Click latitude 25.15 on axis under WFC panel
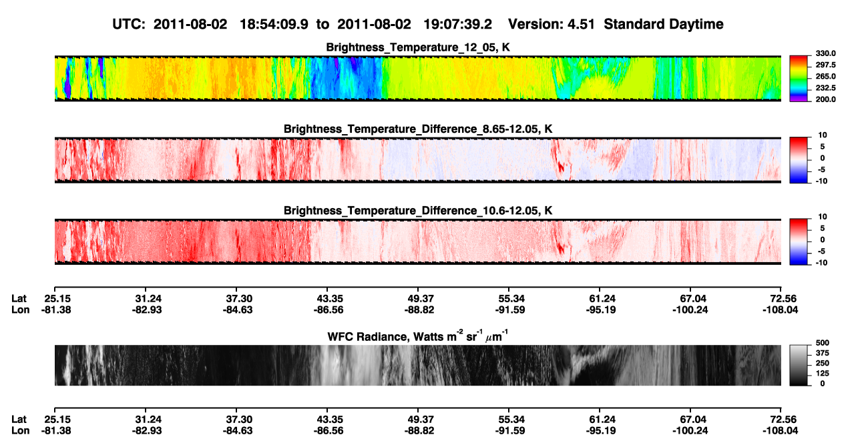The width and height of the screenshot is (868, 445). (56, 419)
